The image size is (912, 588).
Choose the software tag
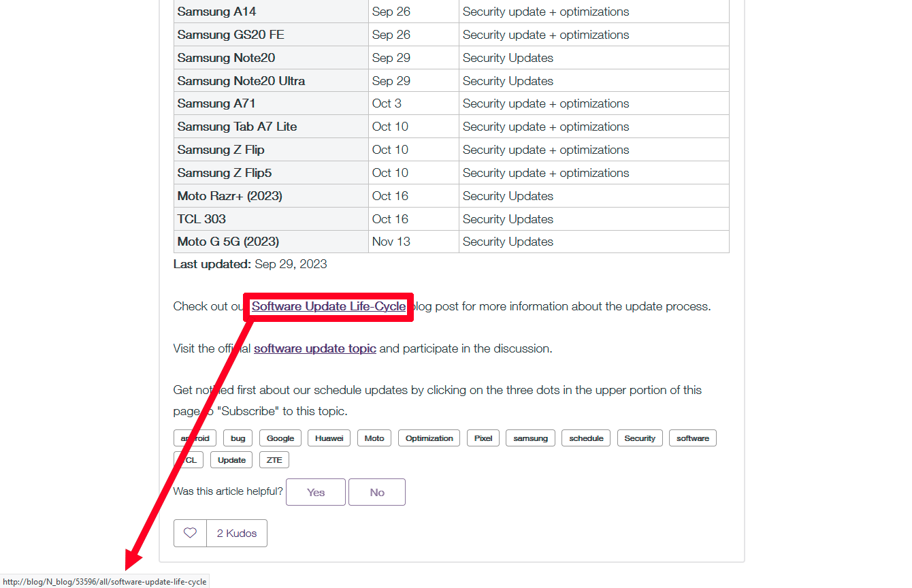pos(692,438)
